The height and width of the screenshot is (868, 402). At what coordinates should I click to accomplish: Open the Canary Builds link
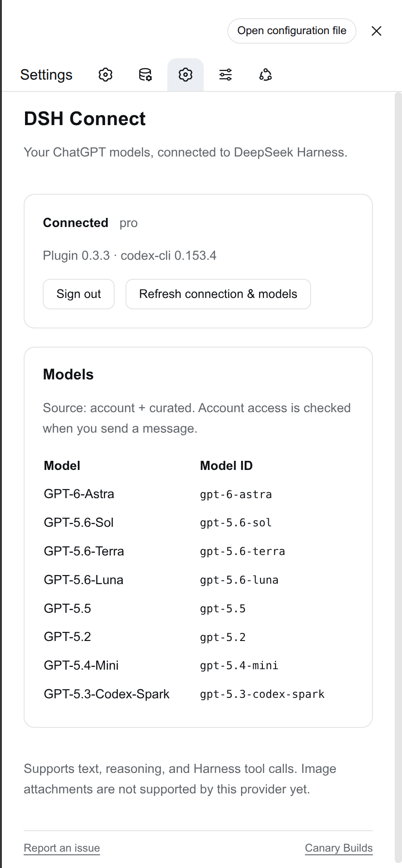point(339,848)
